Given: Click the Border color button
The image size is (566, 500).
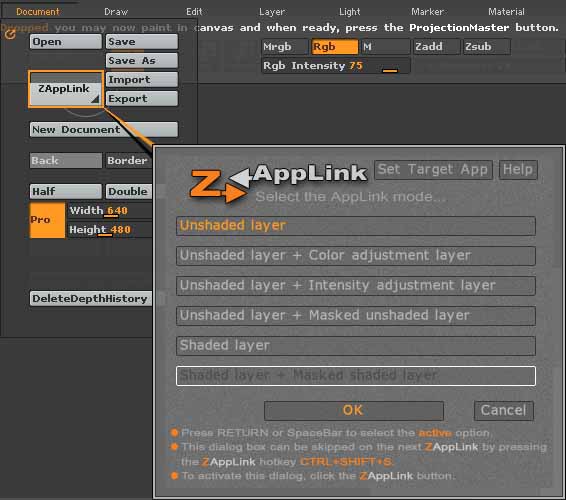Looking at the screenshot, I should pos(129,160).
